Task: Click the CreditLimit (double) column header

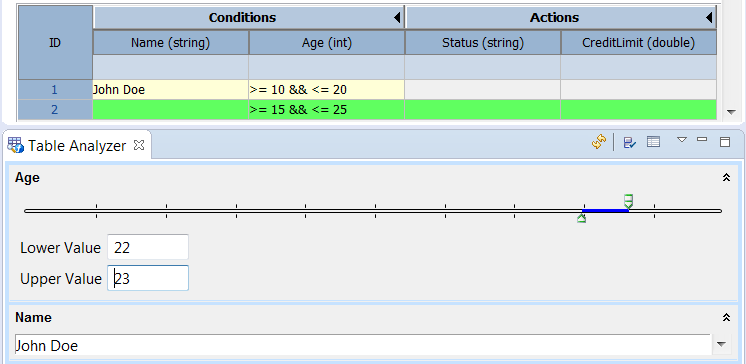Action: coord(639,43)
